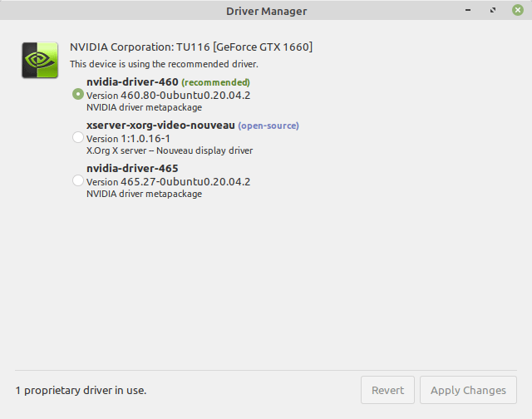Click the NVIDIA Corporation TU116 device title
The width and height of the screenshot is (532, 419).
click(191, 47)
